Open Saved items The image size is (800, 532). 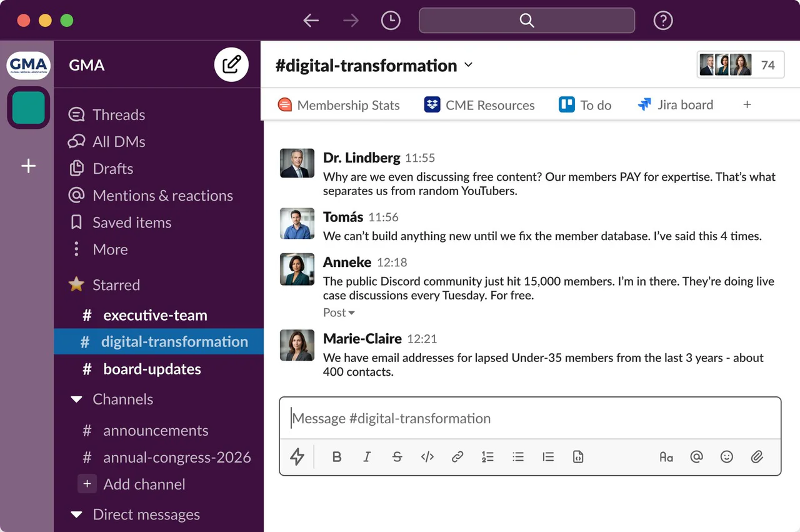[120, 223]
